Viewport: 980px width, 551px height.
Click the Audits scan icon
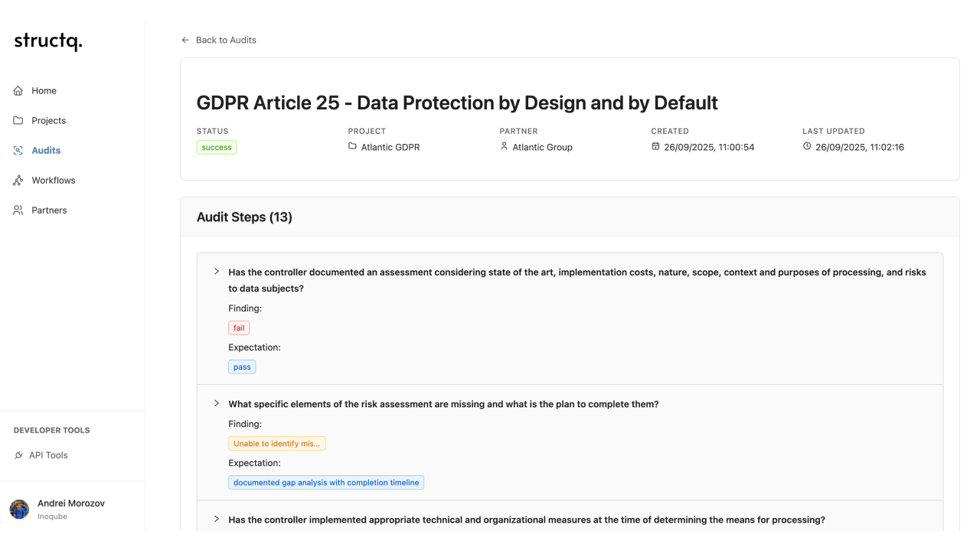pyautogui.click(x=18, y=150)
